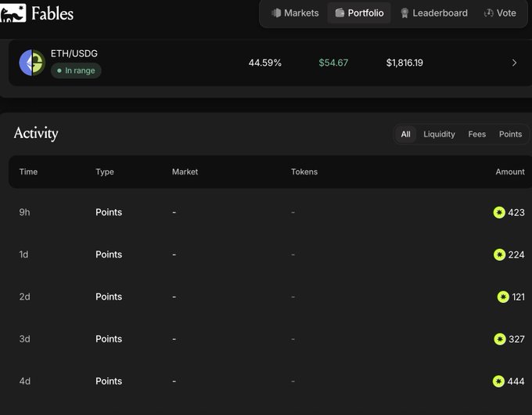Click the Fables wordmark text

point(52,13)
